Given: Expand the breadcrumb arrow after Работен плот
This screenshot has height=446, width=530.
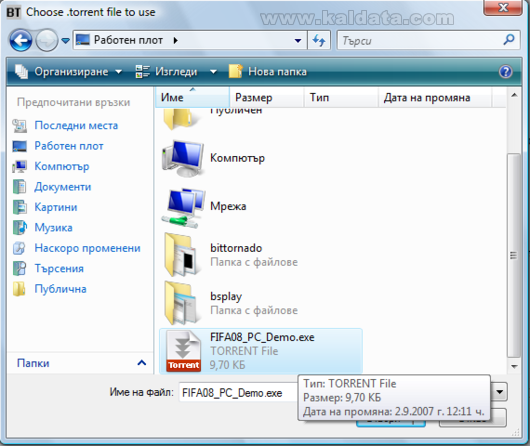Looking at the screenshot, I should tap(175, 40).
